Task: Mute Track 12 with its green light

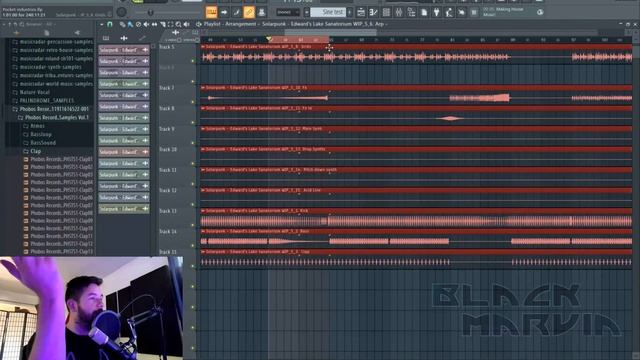Action: click(193, 204)
